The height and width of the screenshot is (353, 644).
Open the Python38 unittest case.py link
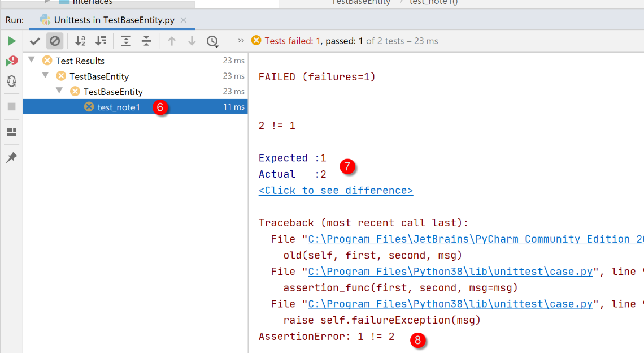click(450, 272)
